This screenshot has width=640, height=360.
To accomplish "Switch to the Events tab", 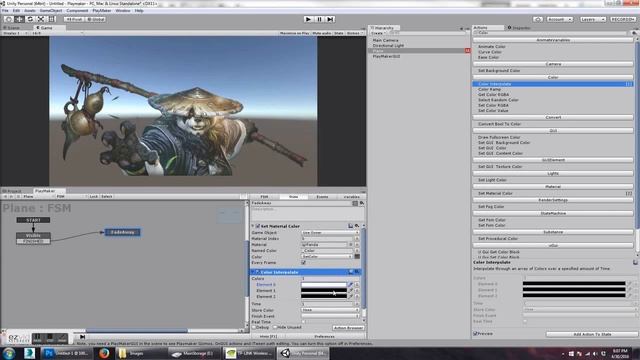I will pyautogui.click(x=322, y=197).
